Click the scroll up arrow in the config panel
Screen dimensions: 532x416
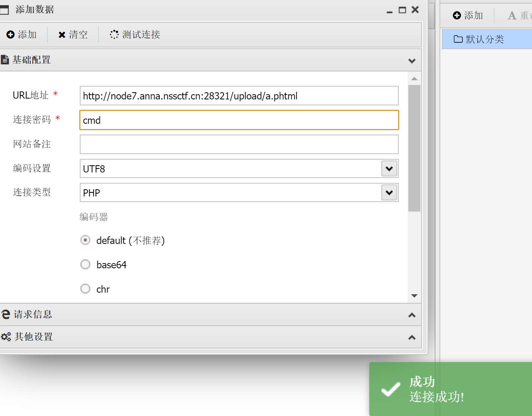pyautogui.click(x=414, y=79)
